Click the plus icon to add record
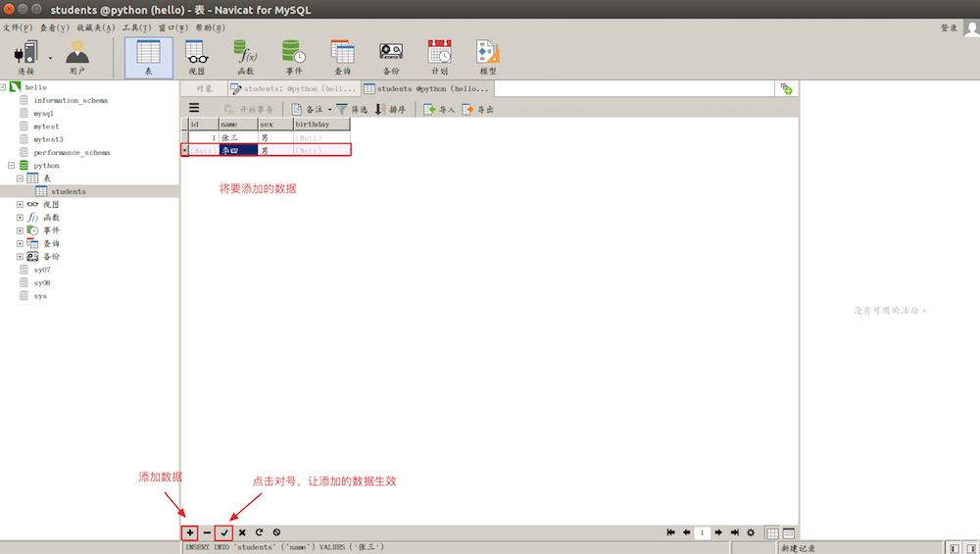This screenshot has height=554, width=980. pos(190,532)
